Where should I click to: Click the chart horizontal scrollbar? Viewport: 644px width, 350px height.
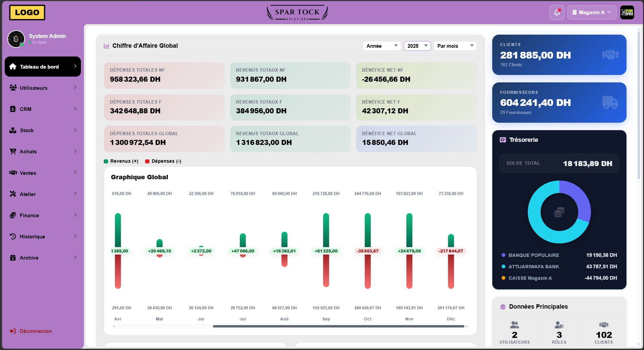coord(338,326)
